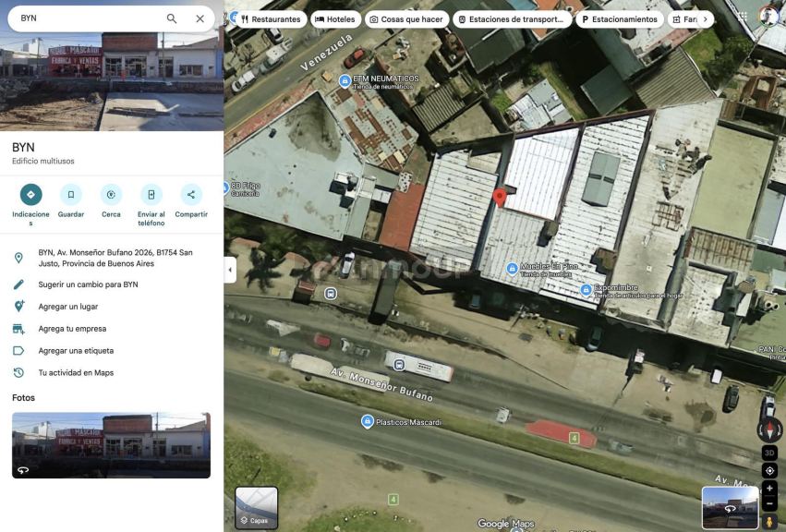Image resolution: width=786 pixels, height=532 pixels.
Task: Click bus stop icon on avenue
Action: coord(399,365)
